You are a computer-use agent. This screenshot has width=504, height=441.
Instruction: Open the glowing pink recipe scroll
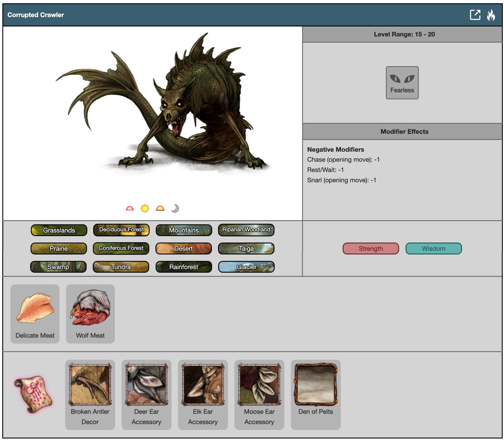(33, 394)
